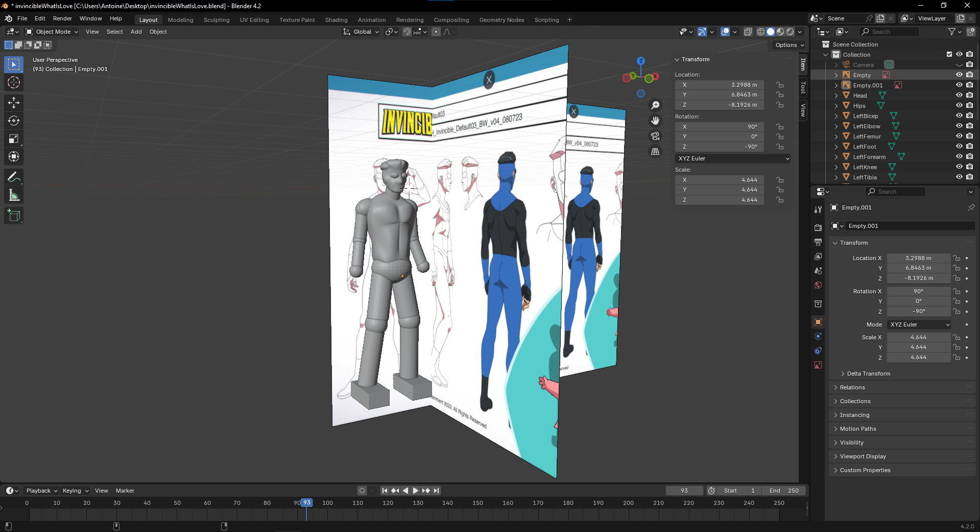Viewport: 980px width, 532px height.
Task: Open the Object Mode dropdown
Action: tap(52, 32)
